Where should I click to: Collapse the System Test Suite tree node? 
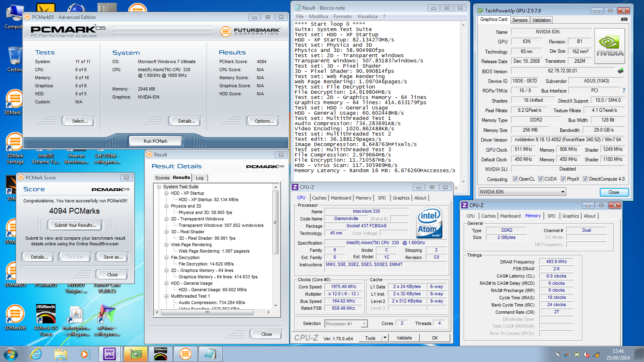159,187
